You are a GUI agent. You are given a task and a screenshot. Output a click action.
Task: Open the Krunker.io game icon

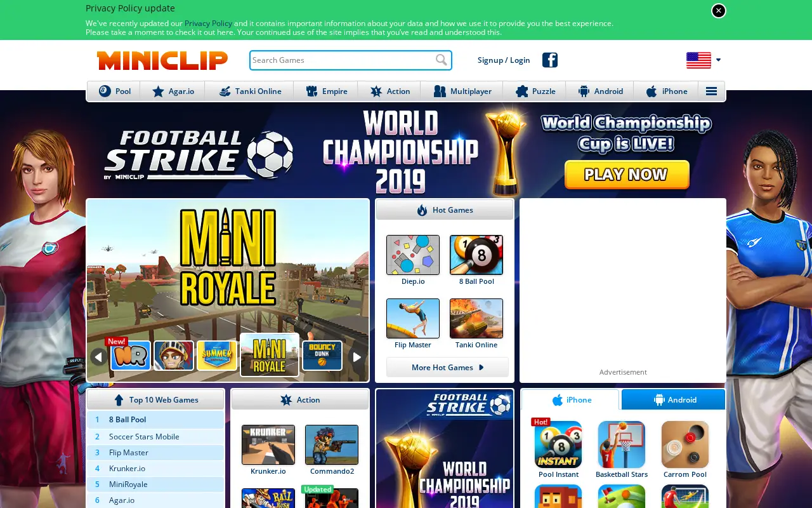(268, 444)
